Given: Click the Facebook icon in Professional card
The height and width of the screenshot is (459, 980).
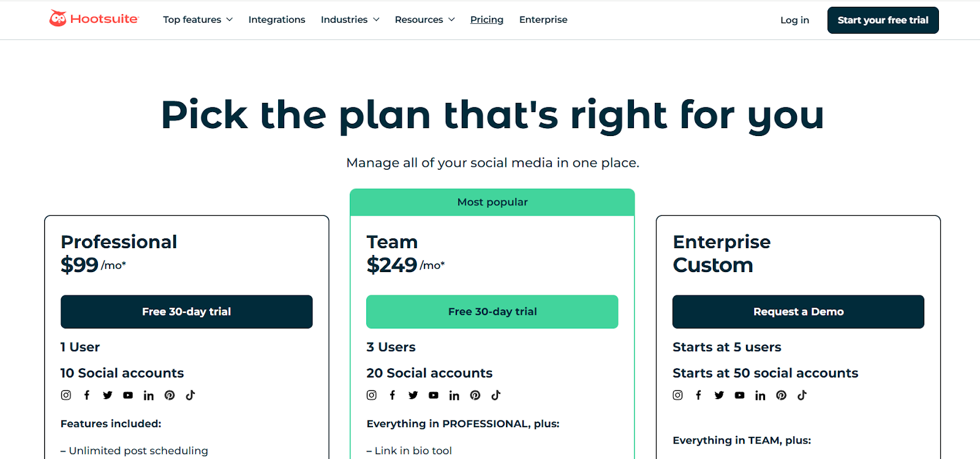Looking at the screenshot, I should click(86, 395).
